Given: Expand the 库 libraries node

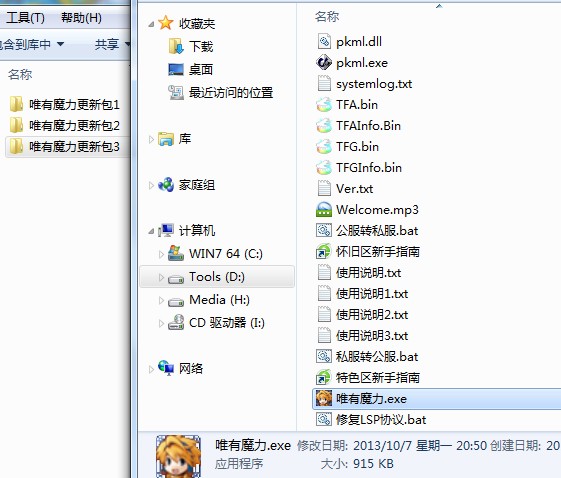Looking at the screenshot, I should tap(151, 139).
